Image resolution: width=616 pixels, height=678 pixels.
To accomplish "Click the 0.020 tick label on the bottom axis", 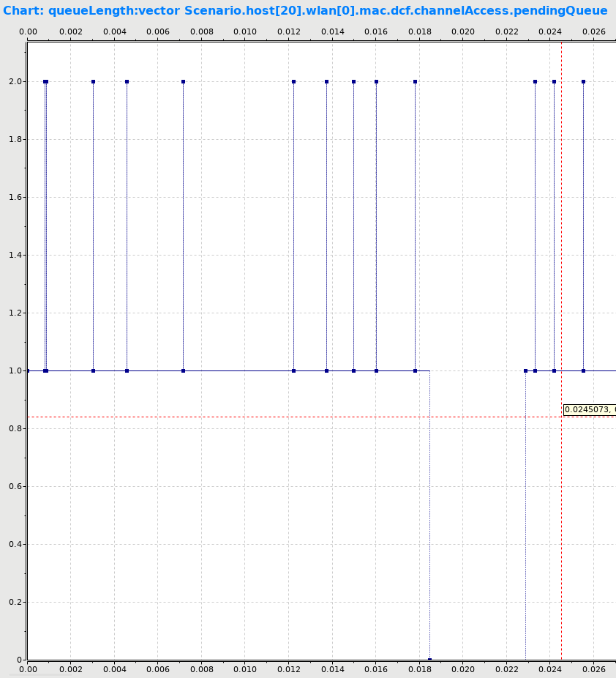I will (463, 669).
